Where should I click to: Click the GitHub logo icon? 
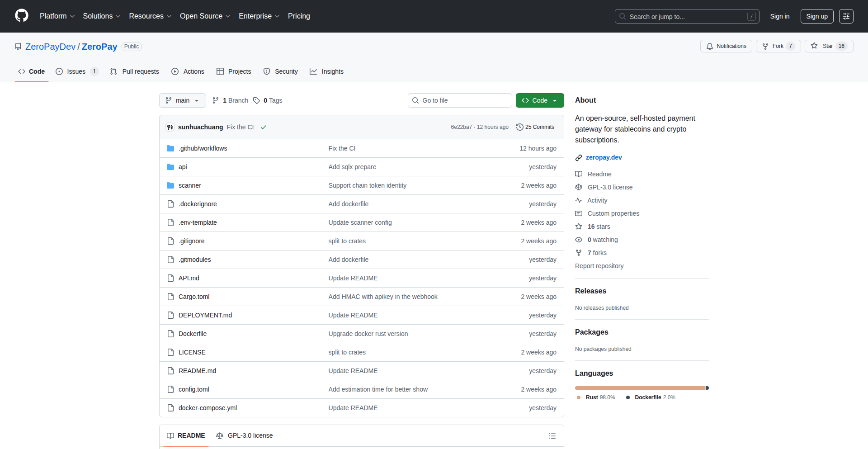coord(22,16)
